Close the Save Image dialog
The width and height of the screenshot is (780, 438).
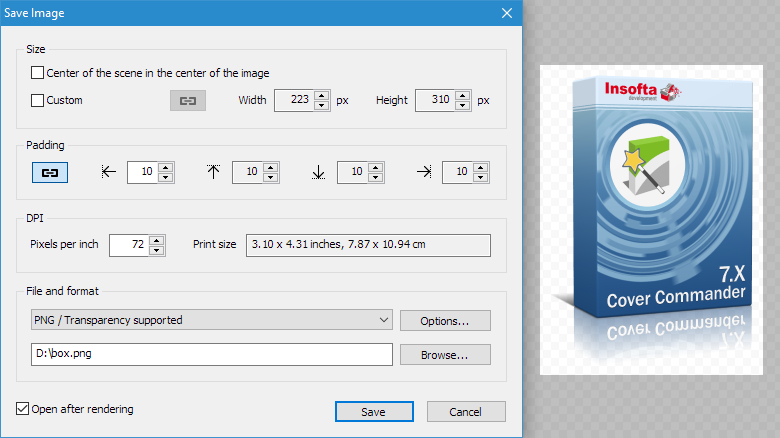pyautogui.click(x=507, y=13)
